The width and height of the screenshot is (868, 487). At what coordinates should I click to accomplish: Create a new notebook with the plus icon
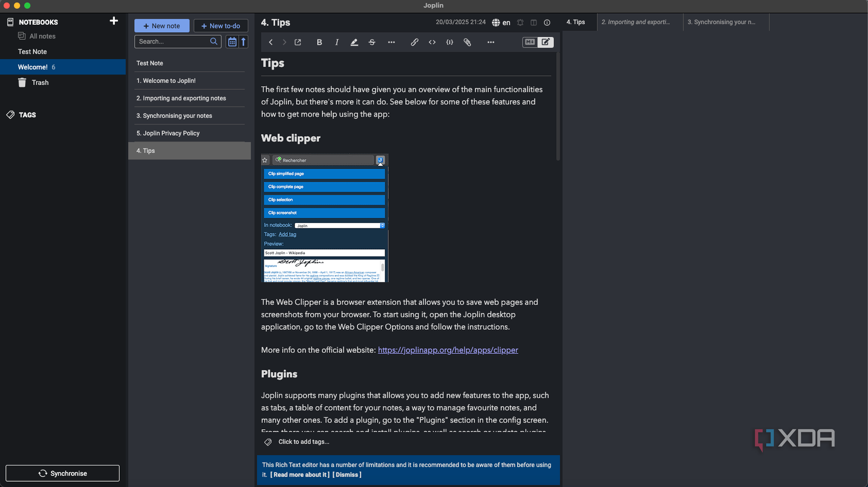pos(114,21)
